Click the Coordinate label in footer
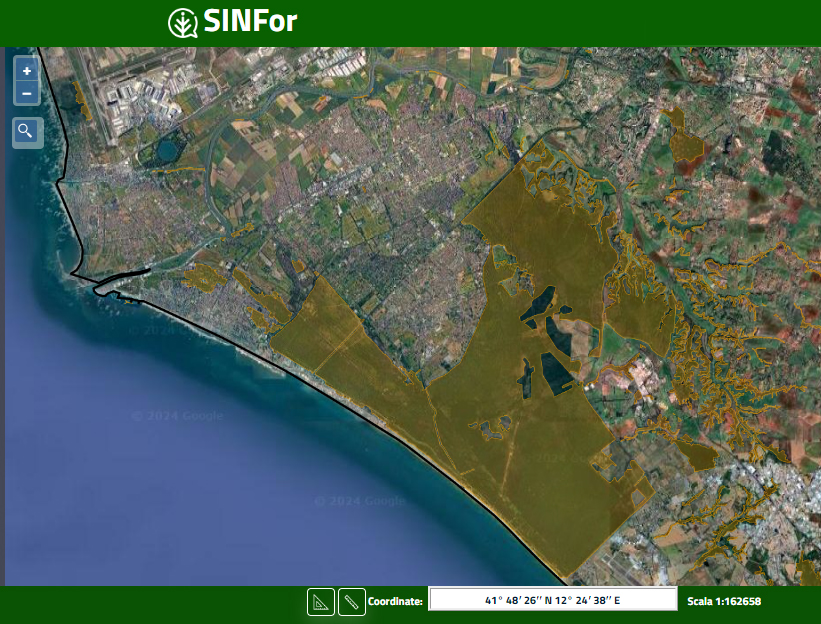The width and height of the screenshot is (821, 624). tap(395, 601)
